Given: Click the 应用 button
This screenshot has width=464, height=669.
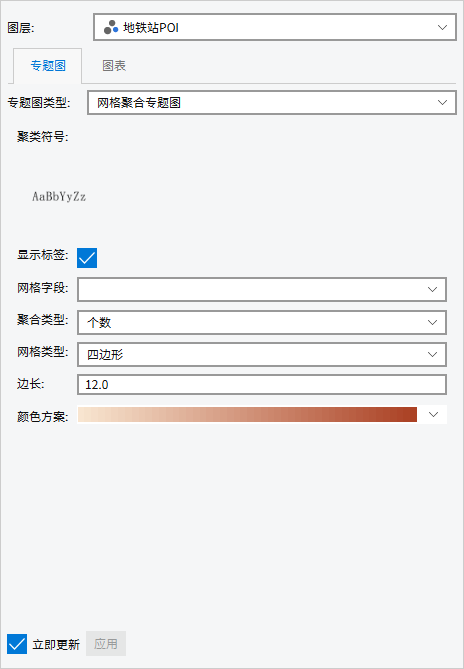Looking at the screenshot, I should (106, 643).
